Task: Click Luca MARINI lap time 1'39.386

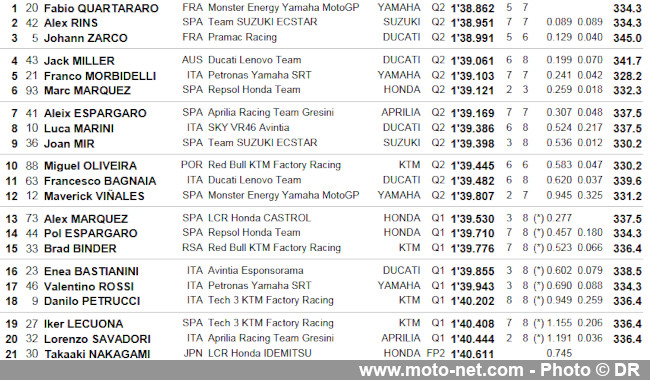Action: (x=473, y=128)
